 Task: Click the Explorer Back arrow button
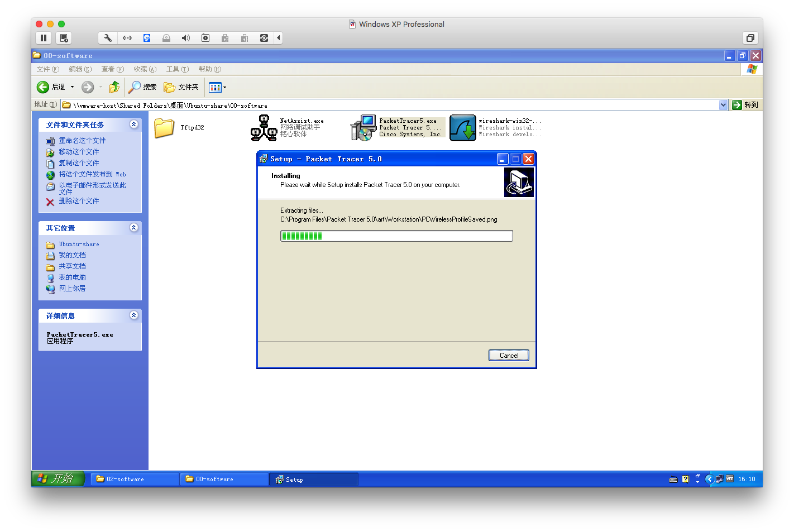click(x=44, y=87)
